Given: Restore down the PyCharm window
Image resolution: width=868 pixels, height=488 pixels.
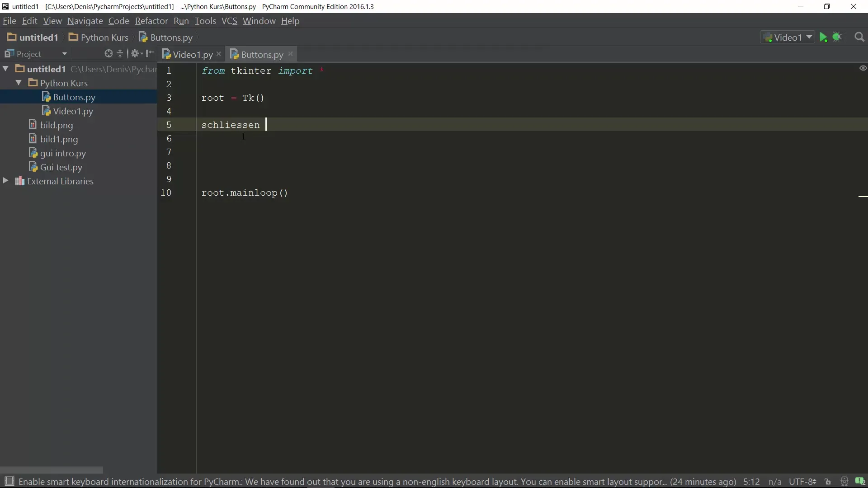Looking at the screenshot, I should click(x=827, y=6).
